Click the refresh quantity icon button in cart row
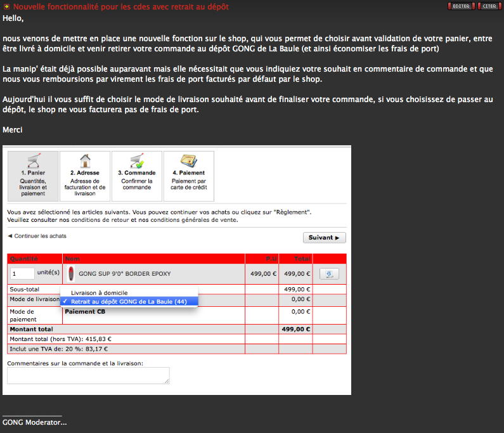504x433 pixels. point(329,274)
